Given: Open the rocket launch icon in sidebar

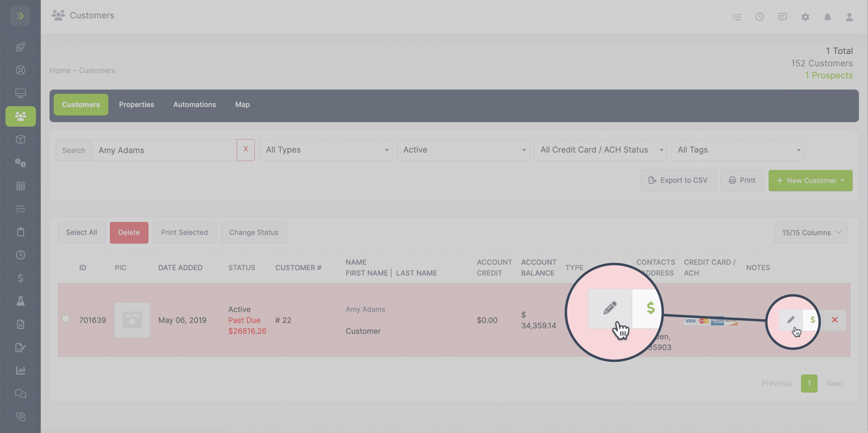Looking at the screenshot, I should coord(20,47).
